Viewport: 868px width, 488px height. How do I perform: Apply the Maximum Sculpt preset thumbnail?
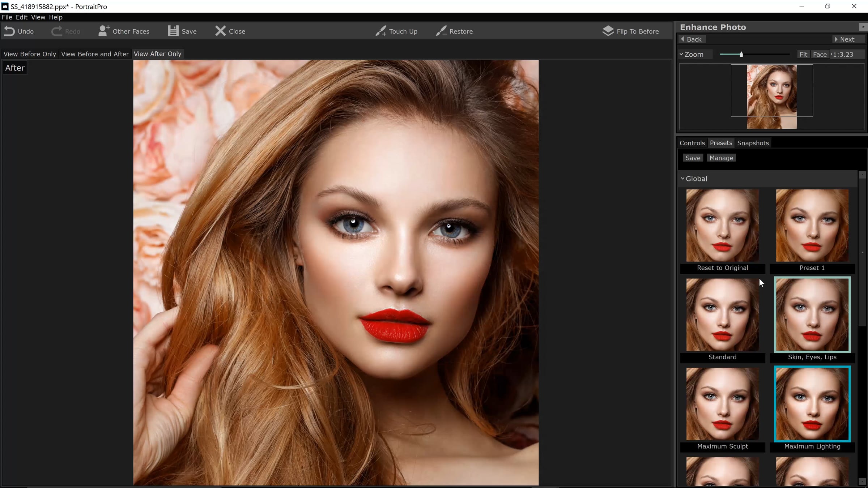[x=722, y=404]
